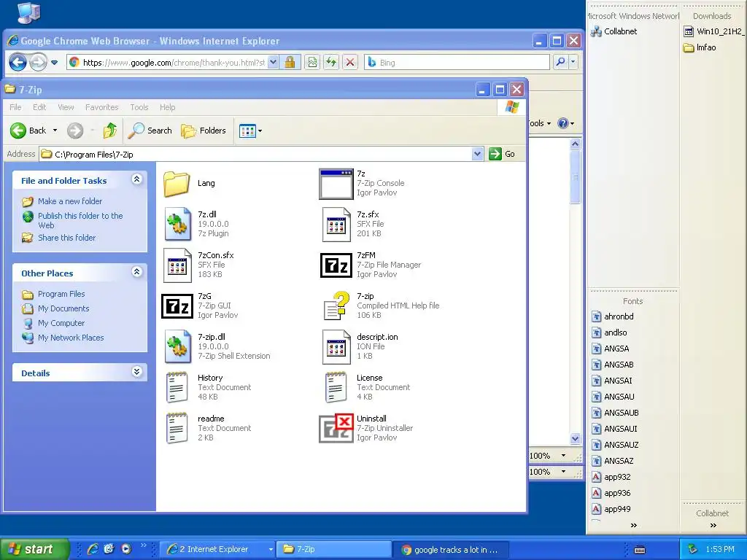Click the Stop icon in Internet Explorer

pos(349,62)
